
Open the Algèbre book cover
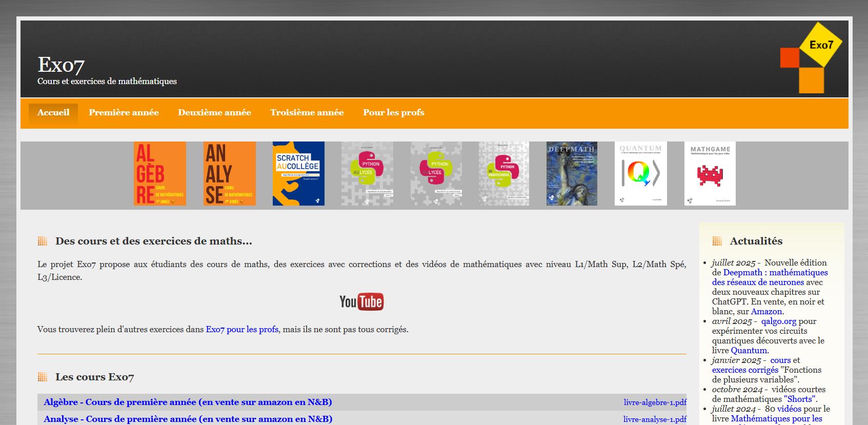click(160, 174)
